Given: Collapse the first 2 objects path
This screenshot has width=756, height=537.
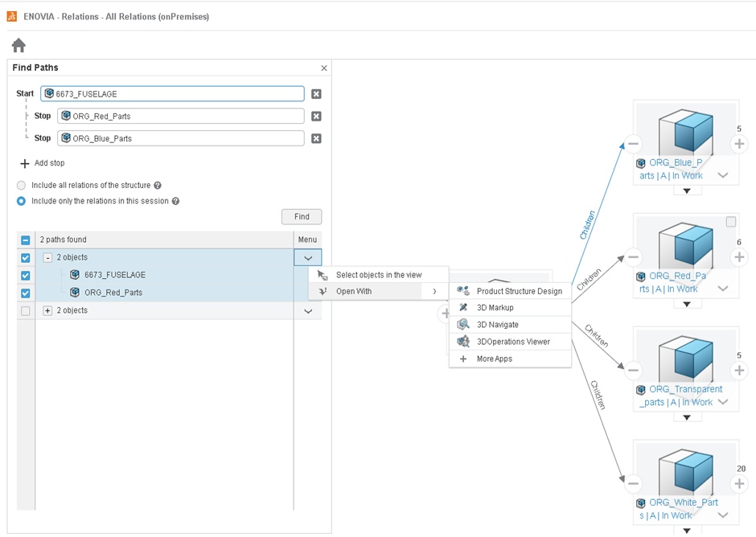Looking at the screenshot, I should click(47, 257).
